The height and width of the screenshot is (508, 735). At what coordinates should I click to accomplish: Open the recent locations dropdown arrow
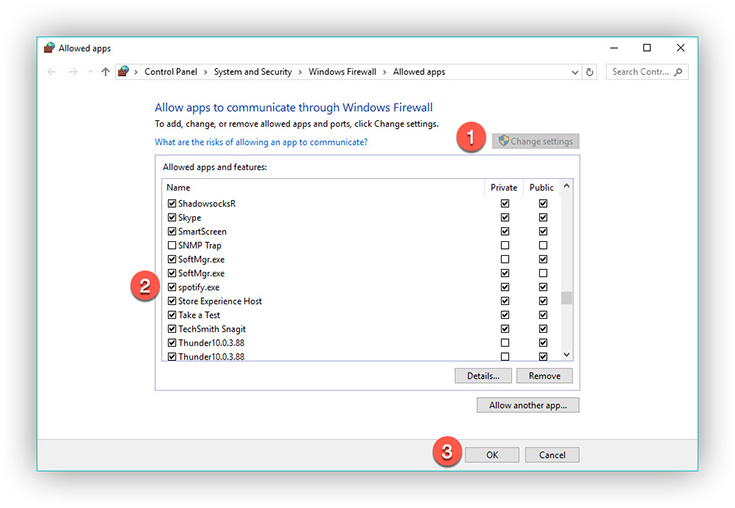[89, 72]
